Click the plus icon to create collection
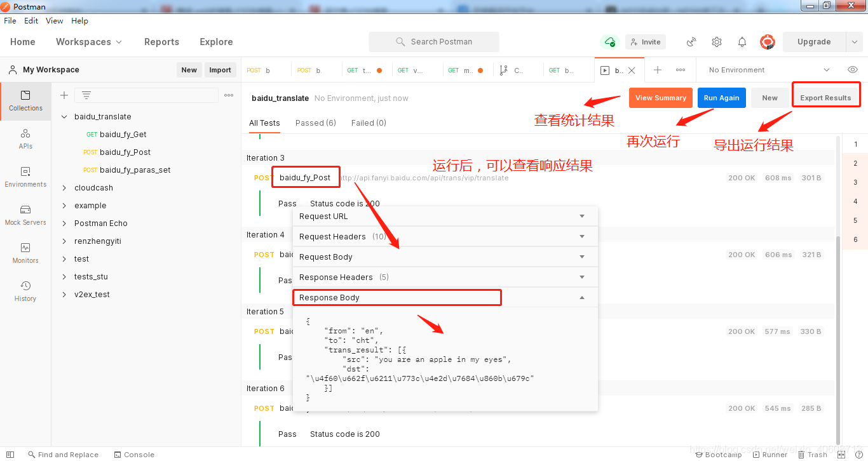868x461 pixels. [64, 95]
